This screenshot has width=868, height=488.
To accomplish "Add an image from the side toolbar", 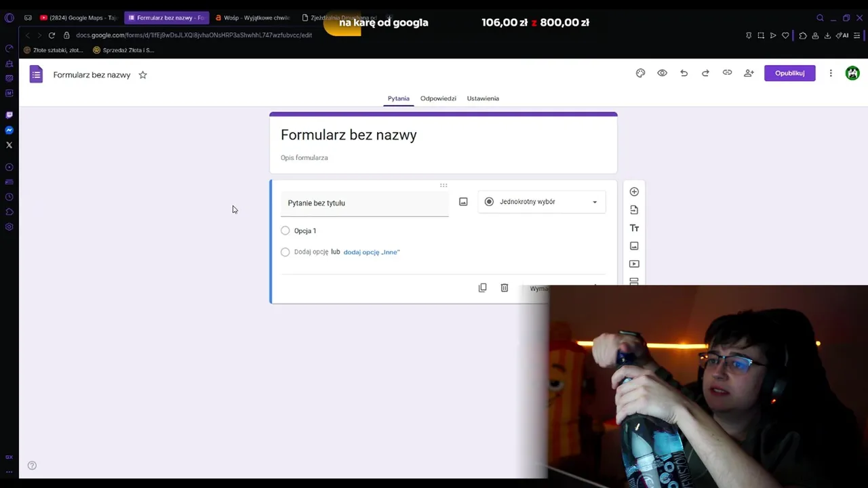I will (x=634, y=246).
